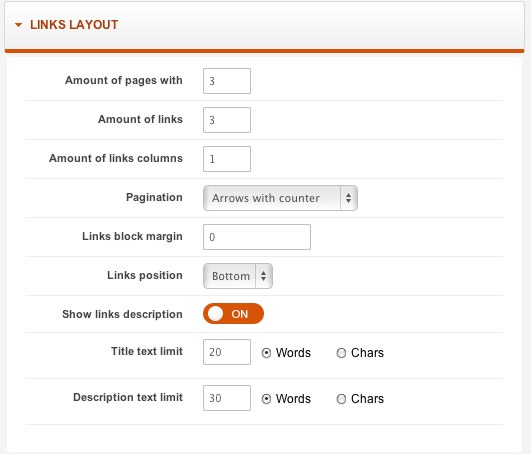531x454 pixels.
Task: Select Chars for Title text limit
Action: [x=341, y=353]
